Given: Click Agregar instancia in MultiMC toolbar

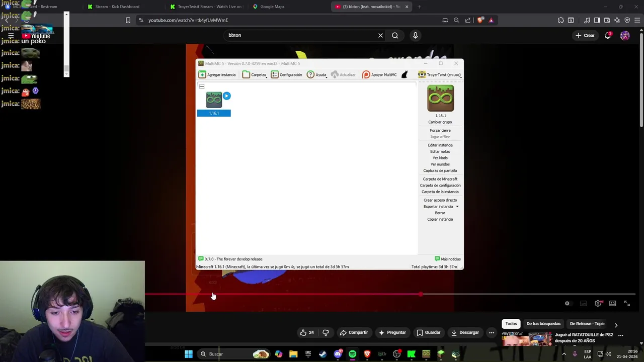Looking at the screenshot, I should [x=217, y=74].
